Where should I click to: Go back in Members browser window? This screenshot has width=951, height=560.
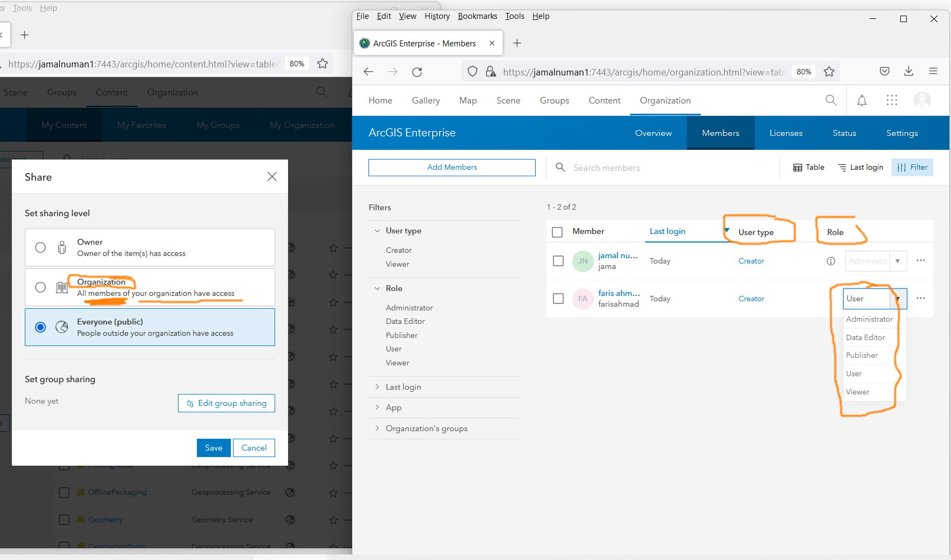tap(368, 72)
